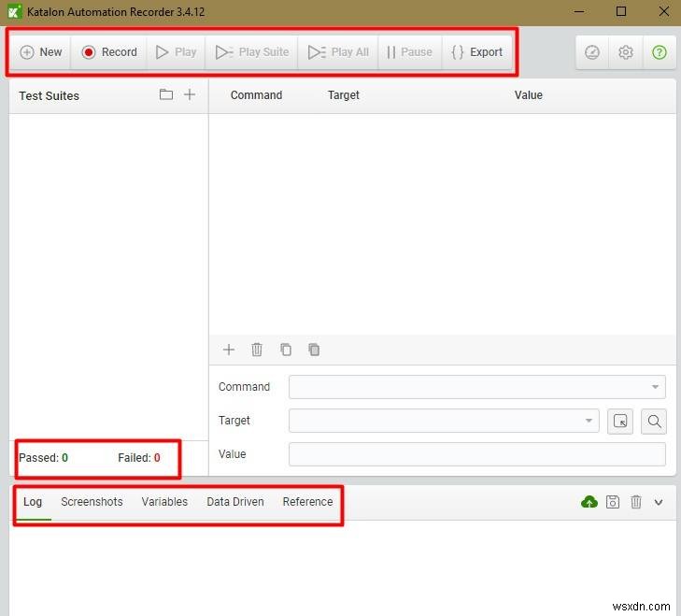Viewport: 681px width, 616px height.
Task: Start recording with the Record button
Action: tap(109, 52)
